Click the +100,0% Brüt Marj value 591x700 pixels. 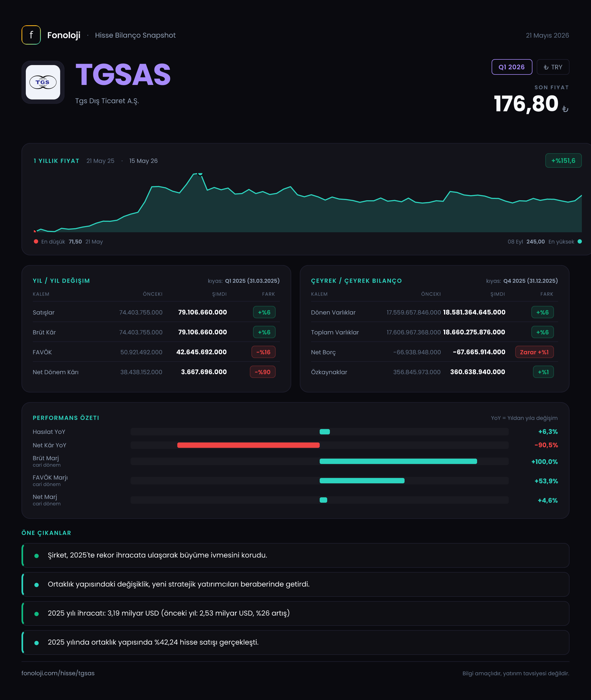click(x=545, y=462)
